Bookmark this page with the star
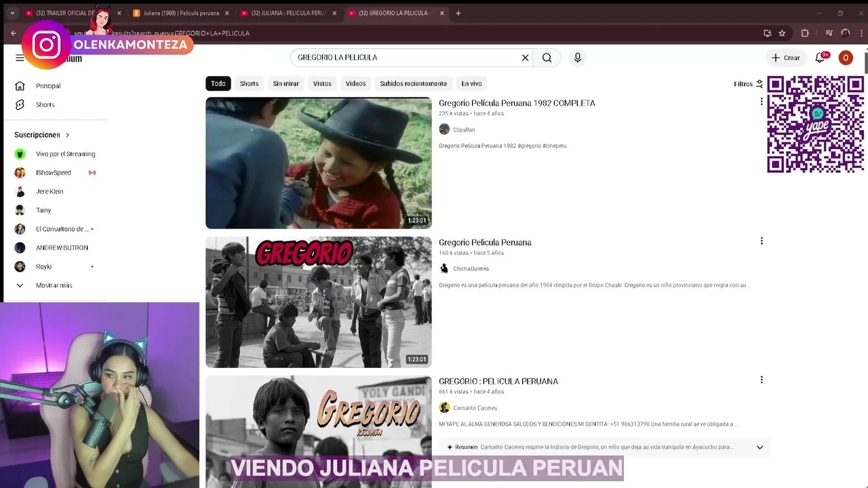 click(782, 33)
